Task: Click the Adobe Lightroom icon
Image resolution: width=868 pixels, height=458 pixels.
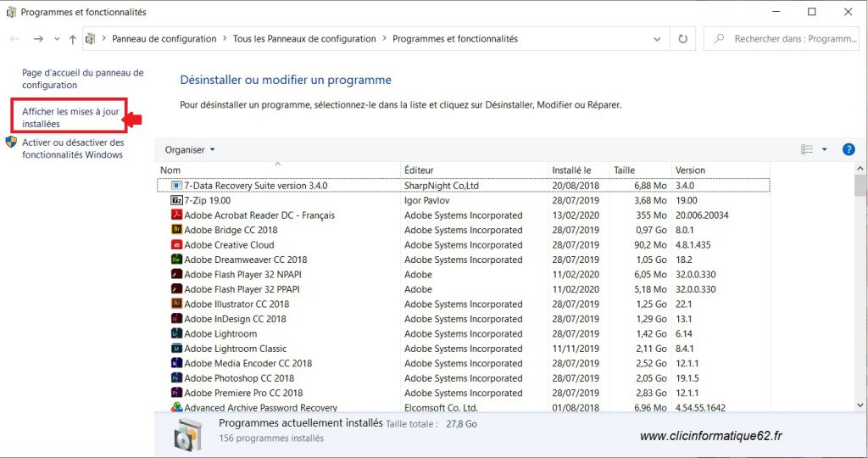Action: coord(176,333)
